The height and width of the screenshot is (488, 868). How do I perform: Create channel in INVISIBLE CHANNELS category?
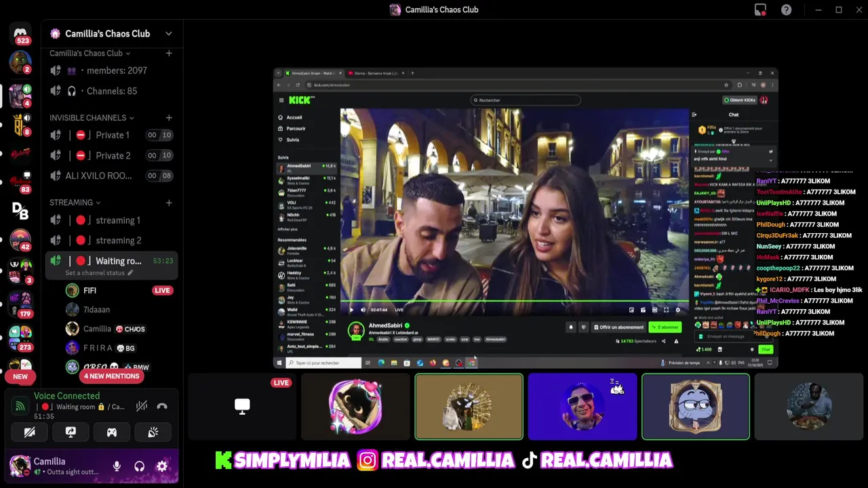tap(169, 118)
